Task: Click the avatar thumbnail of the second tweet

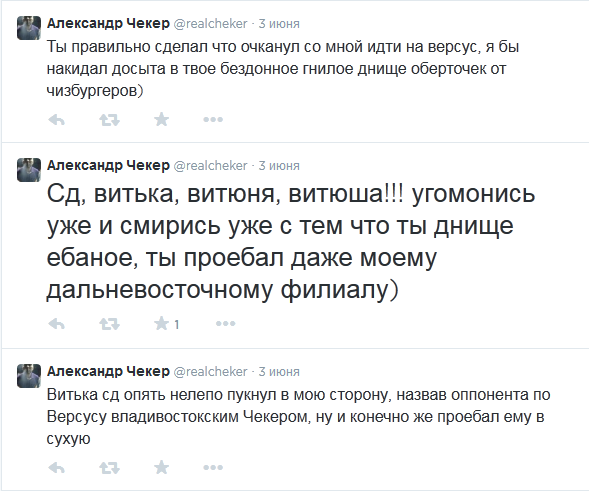Action: [29, 170]
